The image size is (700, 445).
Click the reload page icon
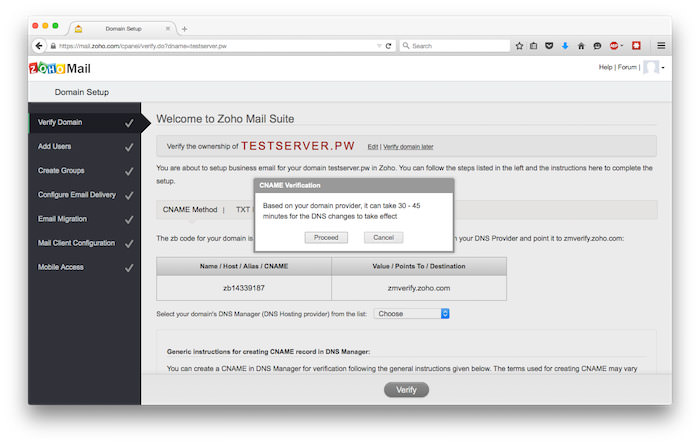[388, 46]
